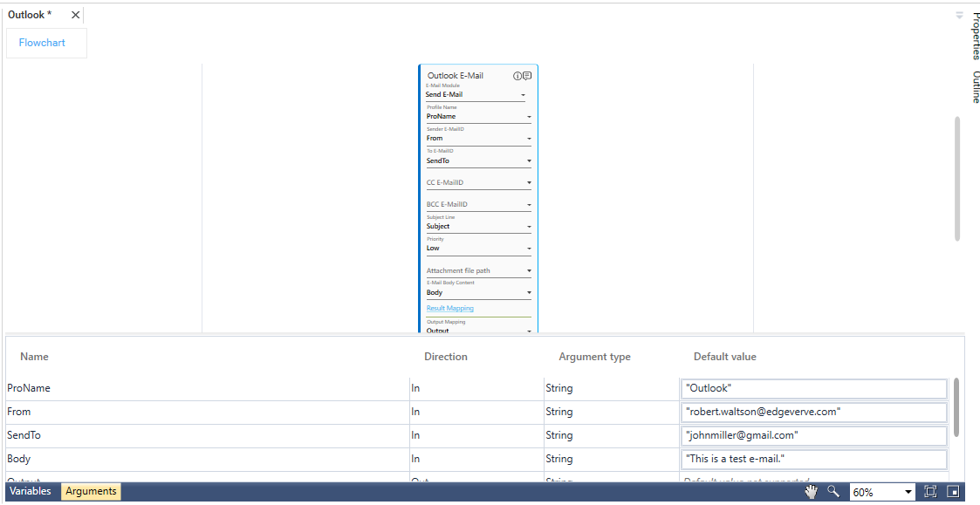Click the info icon on Outlook E-Mail activity

[x=517, y=76]
